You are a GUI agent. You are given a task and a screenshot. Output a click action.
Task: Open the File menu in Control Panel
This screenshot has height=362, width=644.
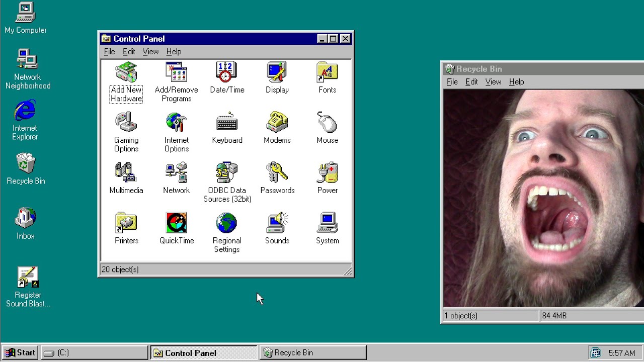point(109,51)
